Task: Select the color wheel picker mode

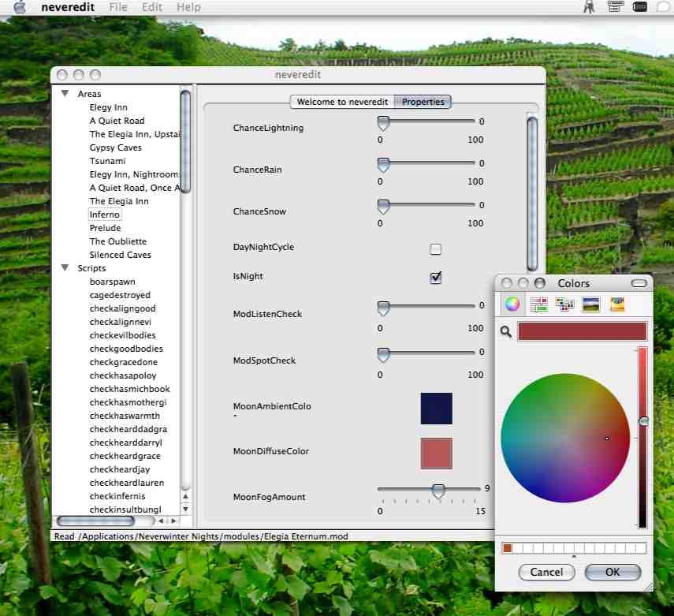Action: (x=512, y=304)
